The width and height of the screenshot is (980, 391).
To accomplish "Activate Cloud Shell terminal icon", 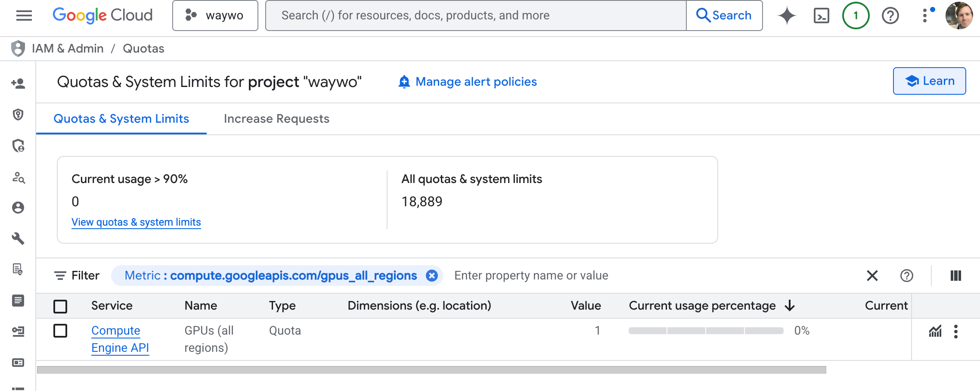I will point(821,16).
